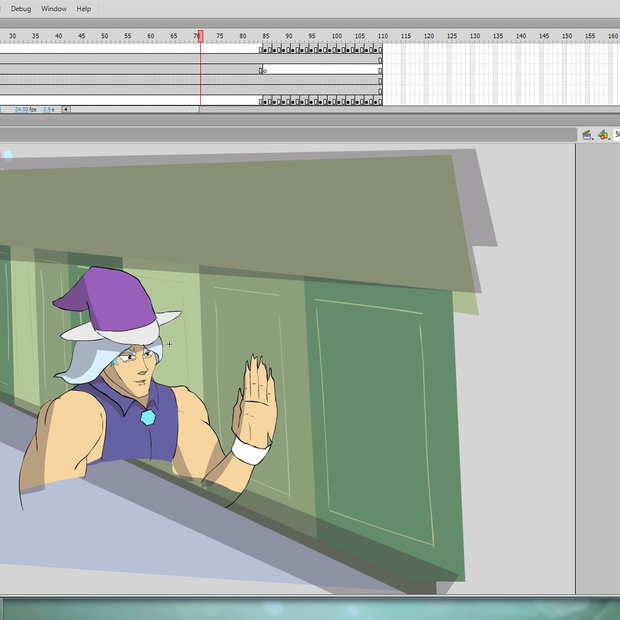Click the 2.9 s elapsed time value
The height and width of the screenshot is (620, 620).
[x=48, y=109]
